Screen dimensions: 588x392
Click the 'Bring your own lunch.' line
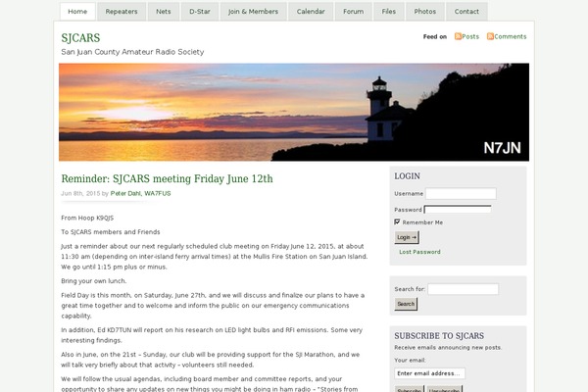(x=94, y=281)
